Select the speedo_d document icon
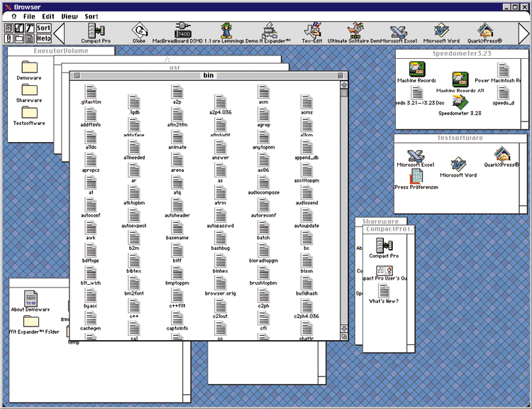The height and width of the screenshot is (409, 532). point(504,94)
